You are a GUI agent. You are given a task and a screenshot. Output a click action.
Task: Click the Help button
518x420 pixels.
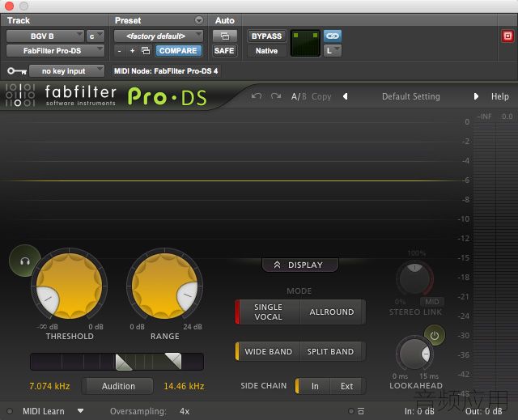pyautogui.click(x=499, y=96)
